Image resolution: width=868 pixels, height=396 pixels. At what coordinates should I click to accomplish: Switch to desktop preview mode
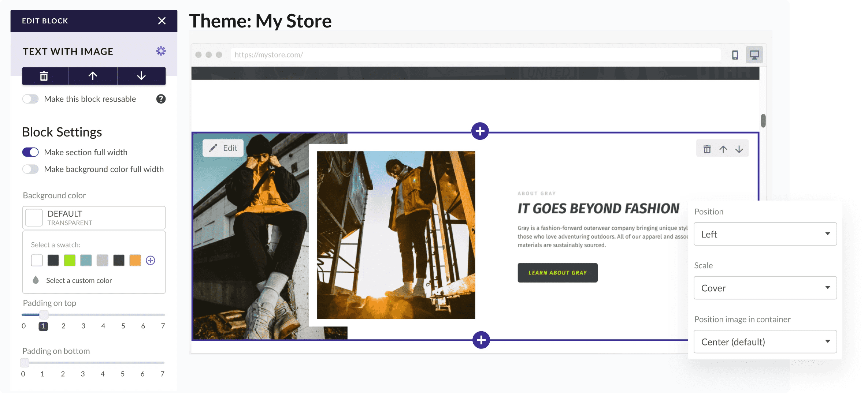[x=754, y=54]
